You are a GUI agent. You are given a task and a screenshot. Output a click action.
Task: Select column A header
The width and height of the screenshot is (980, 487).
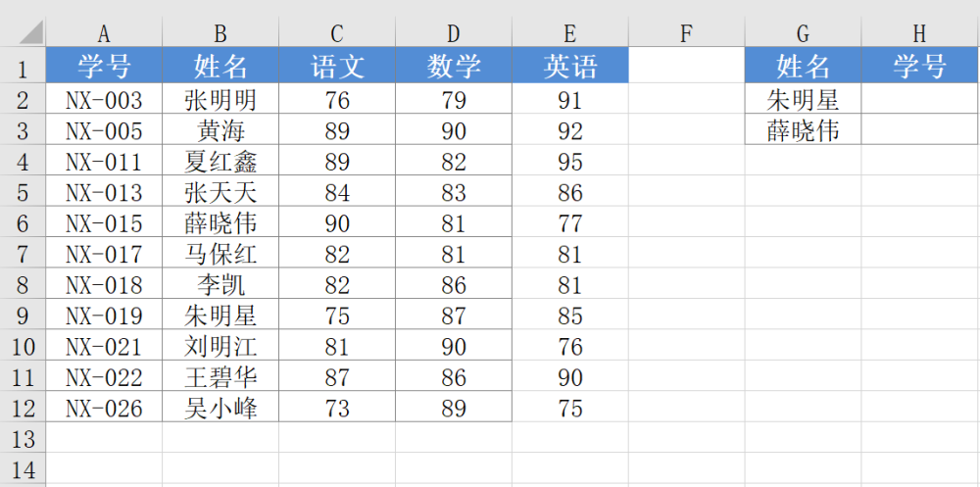pyautogui.click(x=104, y=34)
